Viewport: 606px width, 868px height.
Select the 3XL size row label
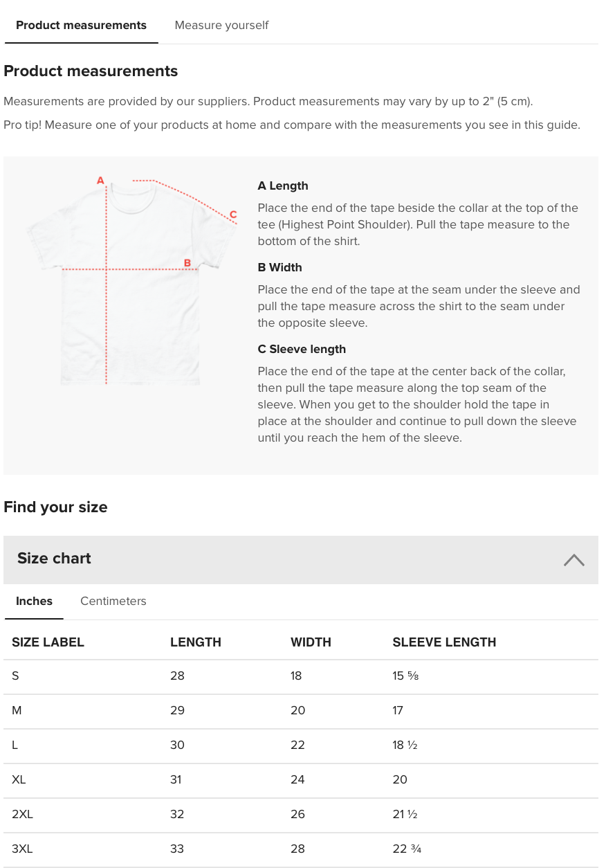(x=22, y=849)
